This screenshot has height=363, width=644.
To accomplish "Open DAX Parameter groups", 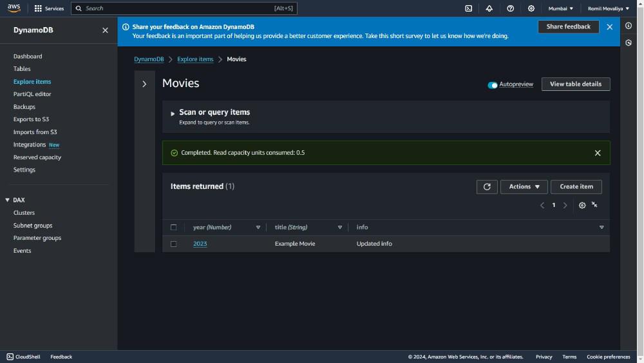I will (x=37, y=238).
